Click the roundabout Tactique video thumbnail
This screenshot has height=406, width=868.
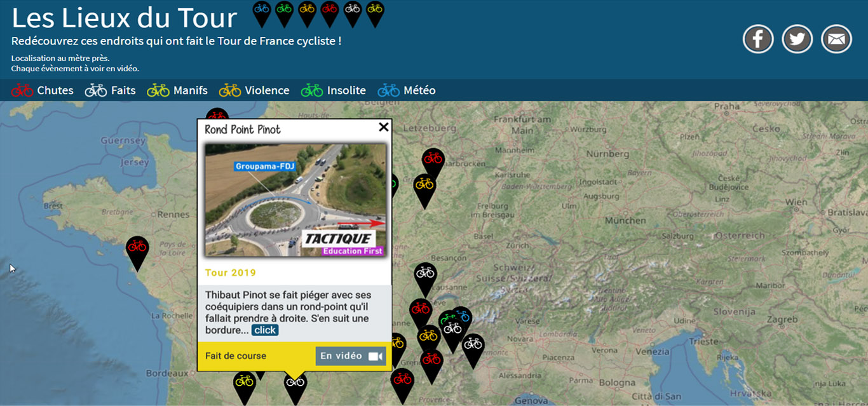[295, 200]
